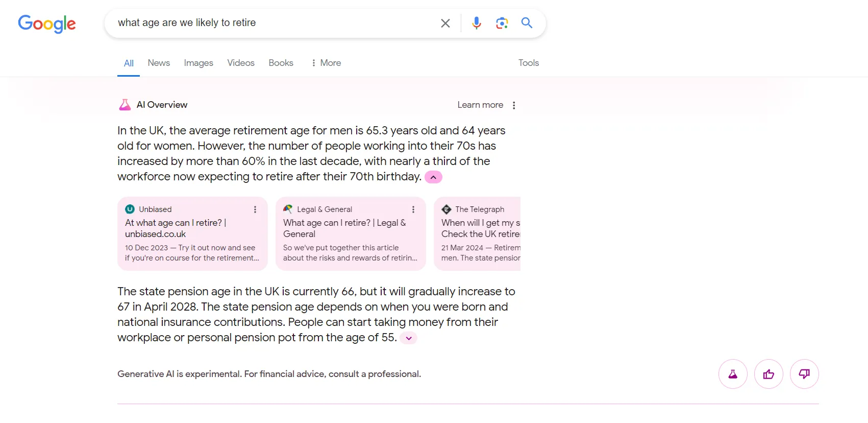Viewport: 868px width, 423px height.
Task: Clear the search query using the X icon
Action: tap(445, 23)
